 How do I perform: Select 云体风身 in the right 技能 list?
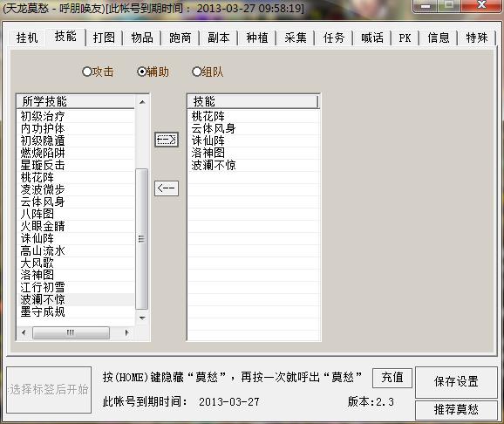tap(254, 128)
